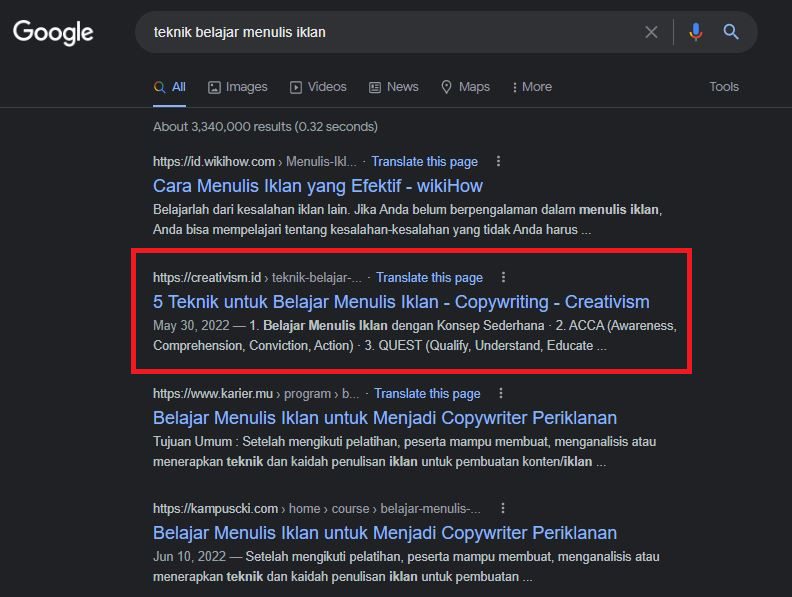Open the Maps tab
Viewport: 792px width, 597px height.
pos(465,87)
